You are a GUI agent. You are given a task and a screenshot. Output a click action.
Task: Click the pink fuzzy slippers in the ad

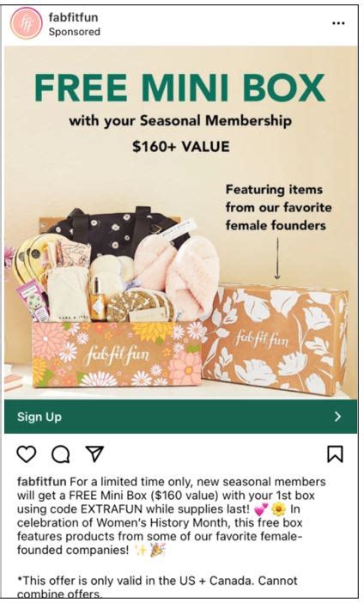[177, 269]
